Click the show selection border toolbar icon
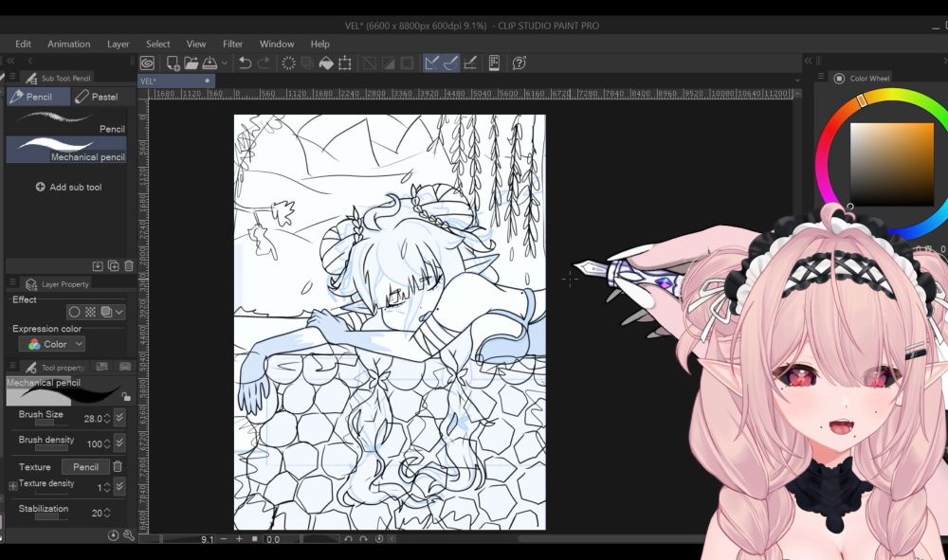Viewport: 948px width, 560px height. tap(407, 63)
